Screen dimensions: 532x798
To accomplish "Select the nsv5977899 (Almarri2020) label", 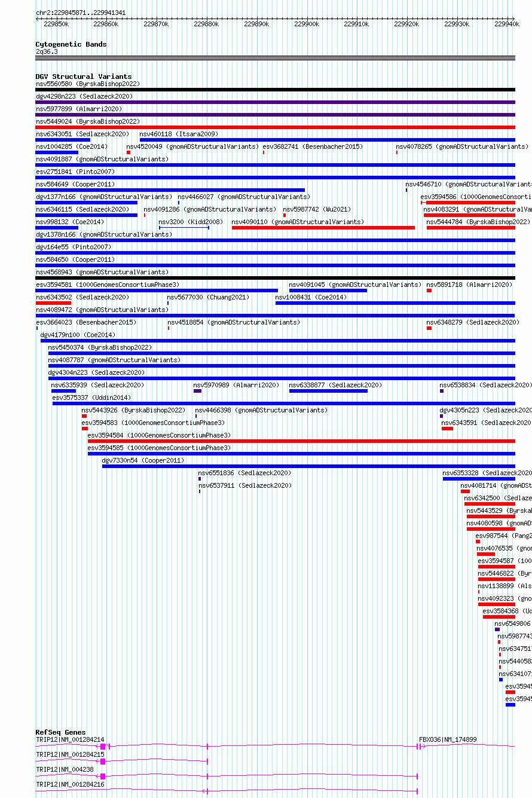I will click(79, 109).
